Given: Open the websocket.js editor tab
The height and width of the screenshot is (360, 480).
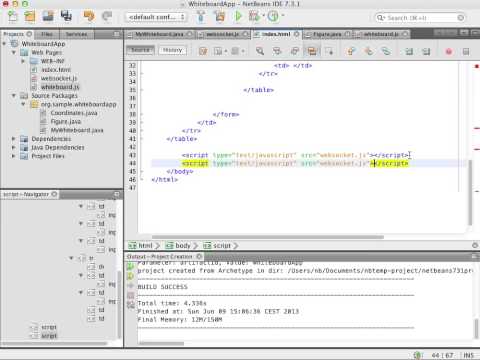Looking at the screenshot, I should [x=222, y=34].
